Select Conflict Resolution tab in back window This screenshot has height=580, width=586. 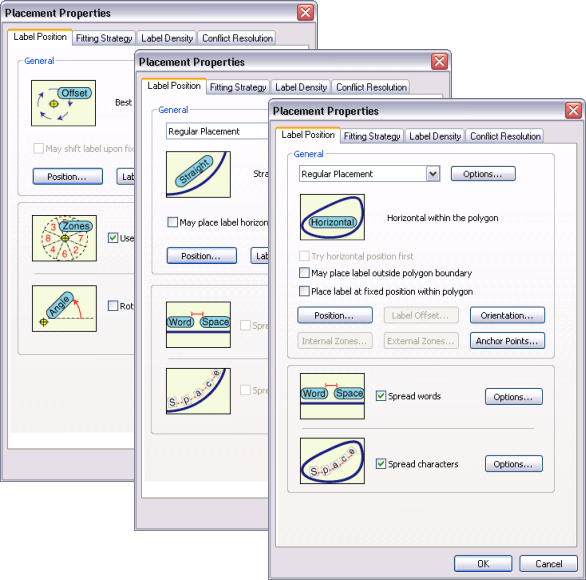click(237, 38)
